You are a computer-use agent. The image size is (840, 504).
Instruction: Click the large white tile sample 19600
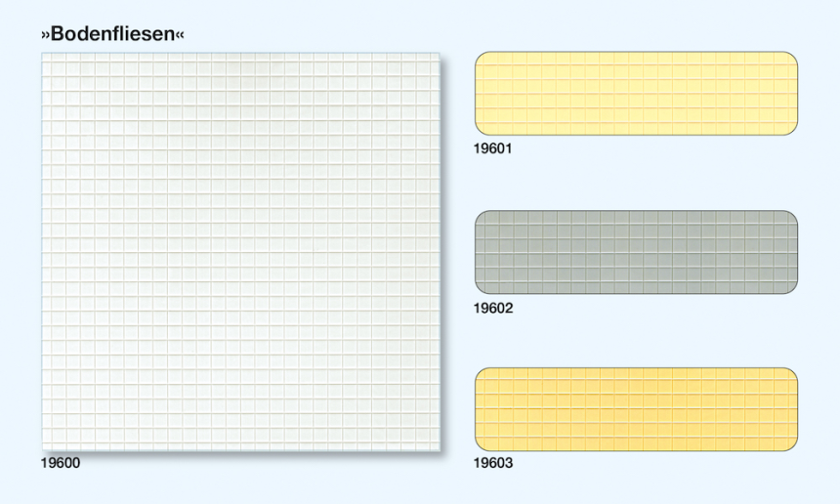coord(241,252)
